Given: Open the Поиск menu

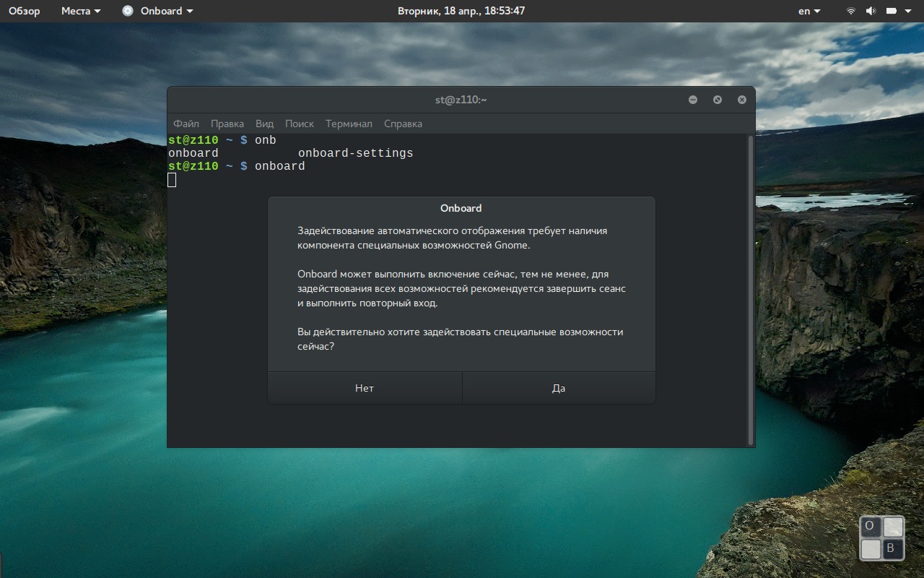Looking at the screenshot, I should (x=300, y=124).
